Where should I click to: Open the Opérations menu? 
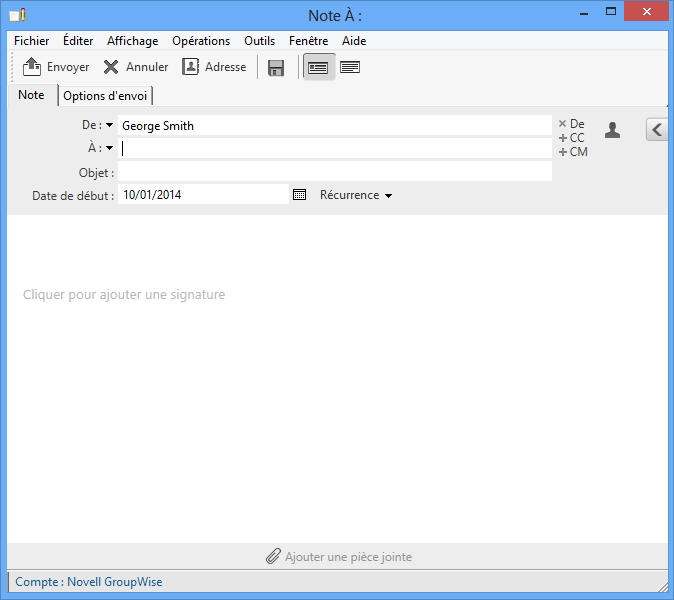pos(201,41)
